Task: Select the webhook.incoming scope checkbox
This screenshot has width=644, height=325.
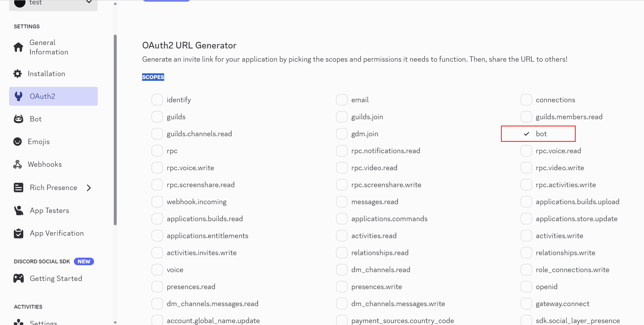Action: click(157, 202)
